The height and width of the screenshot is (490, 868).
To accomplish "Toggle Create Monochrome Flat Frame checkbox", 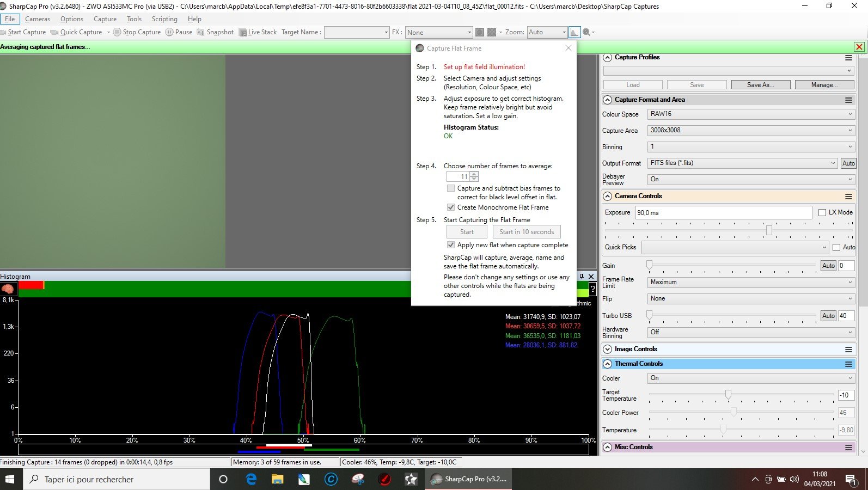I will (x=451, y=207).
